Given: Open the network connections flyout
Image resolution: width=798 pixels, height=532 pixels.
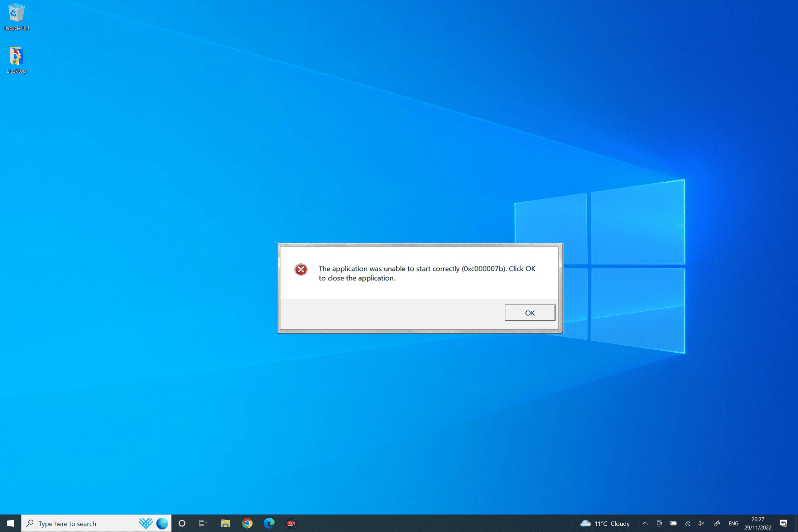Looking at the screenshot, I should point(687,523).
